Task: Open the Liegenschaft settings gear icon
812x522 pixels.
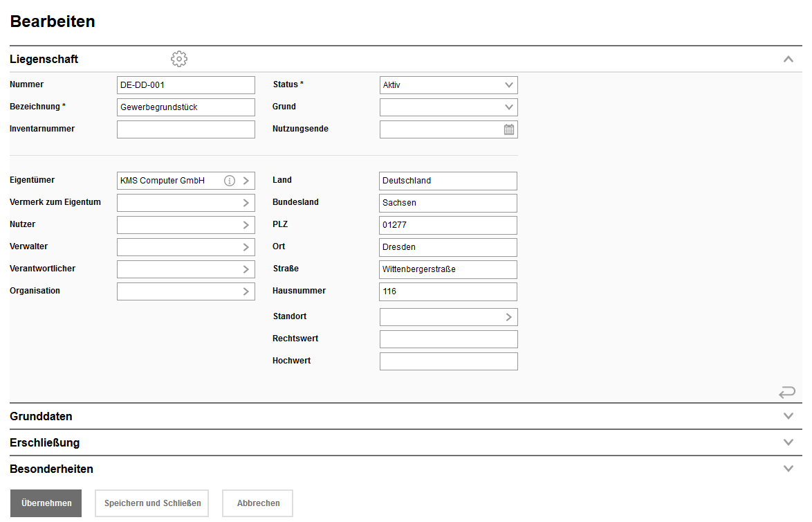Action: point(179,60)
